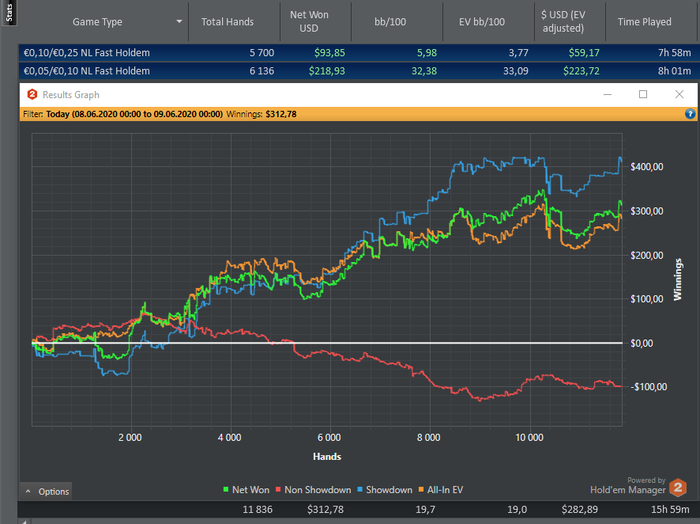Image resolution: width=700 pixels, height=524 pixels.
Task: Click the 33,09 EV bb/100 cell
Action: pos(516,71)
